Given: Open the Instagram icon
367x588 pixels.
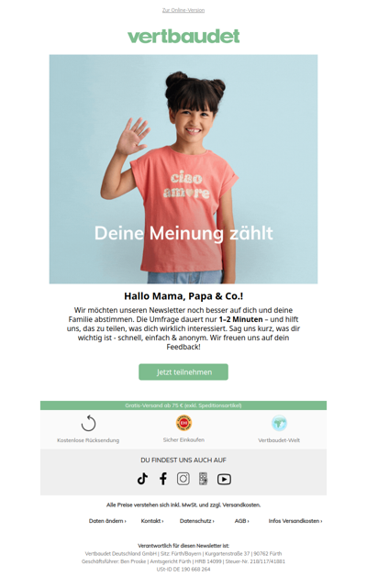Looking at the screenshot, I should [x=183, y=479].
